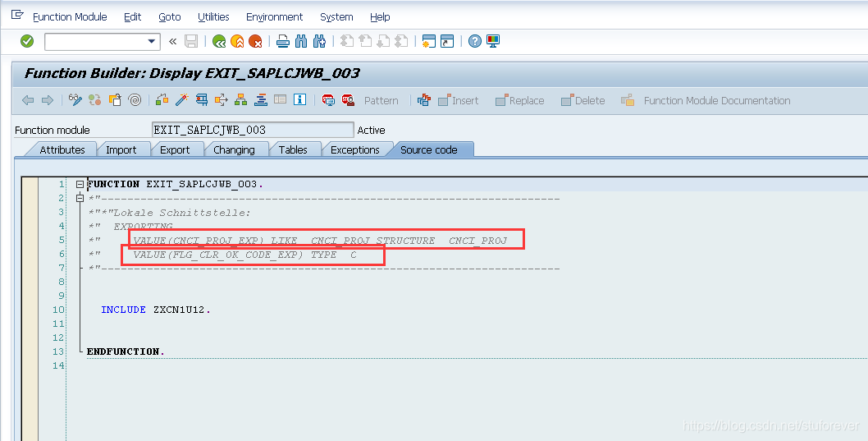Open the System menu
Screen dimensions: 868x441
pyautogui.click(x=336, y=16)
